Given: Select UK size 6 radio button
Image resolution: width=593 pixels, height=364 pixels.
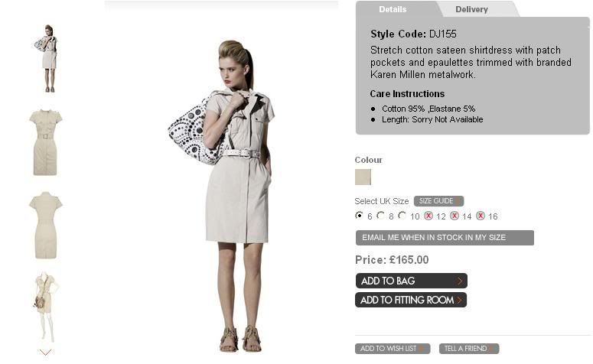Looking at the screenshot, I should point(359,216).
